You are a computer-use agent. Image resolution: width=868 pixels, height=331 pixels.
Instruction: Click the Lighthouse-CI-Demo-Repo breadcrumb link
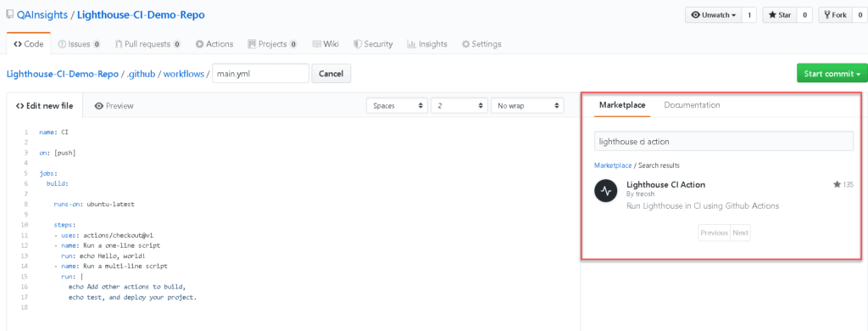63,74
